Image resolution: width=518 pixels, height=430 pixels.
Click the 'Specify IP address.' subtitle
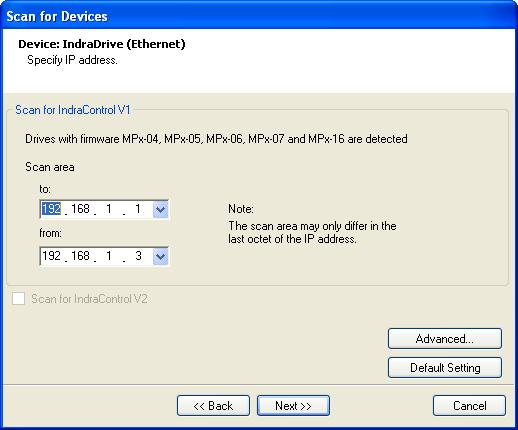[x=72, y=60]
